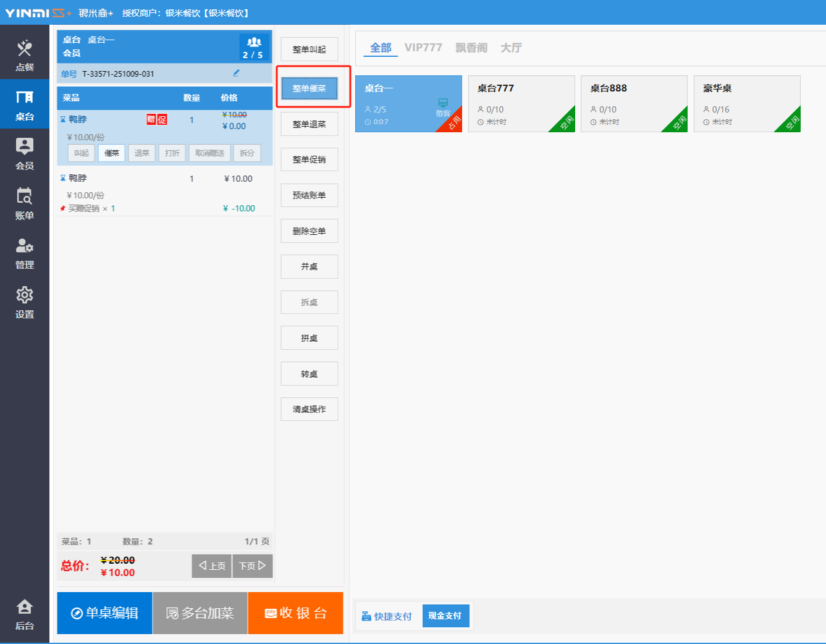Select the 大厅 area tab
This screenshot has height=644, width=826.
511,48
